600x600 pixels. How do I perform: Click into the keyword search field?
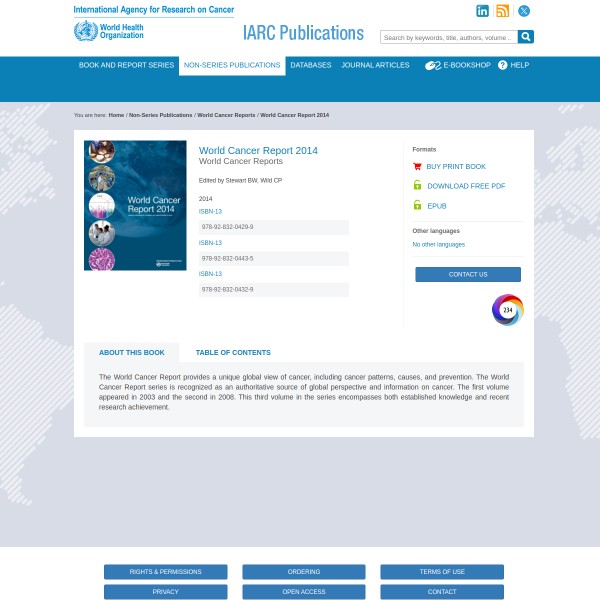coord(448,37)
